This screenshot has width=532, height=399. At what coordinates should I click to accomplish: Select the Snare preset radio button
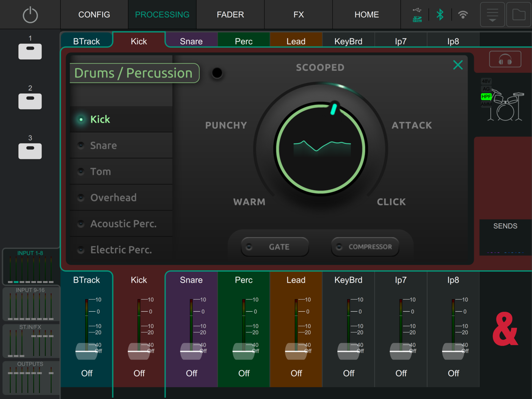coord(81,145)
